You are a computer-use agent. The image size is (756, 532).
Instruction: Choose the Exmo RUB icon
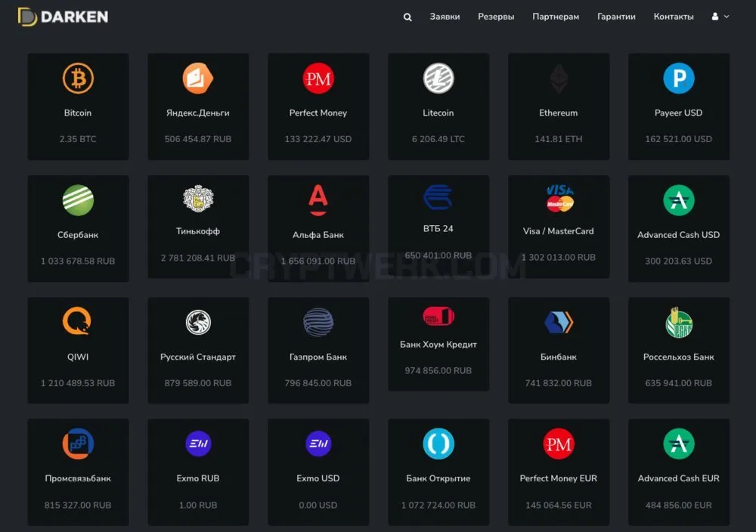click(x=198, y=444)
